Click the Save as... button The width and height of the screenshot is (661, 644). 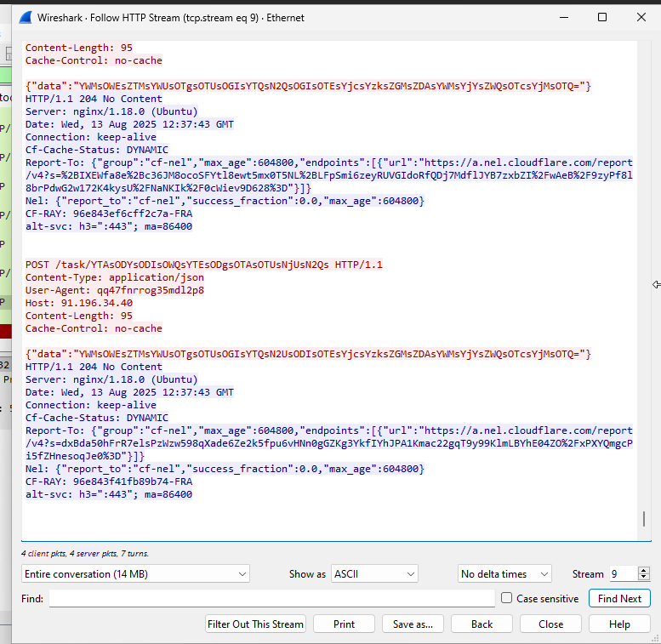click(413, 624)
